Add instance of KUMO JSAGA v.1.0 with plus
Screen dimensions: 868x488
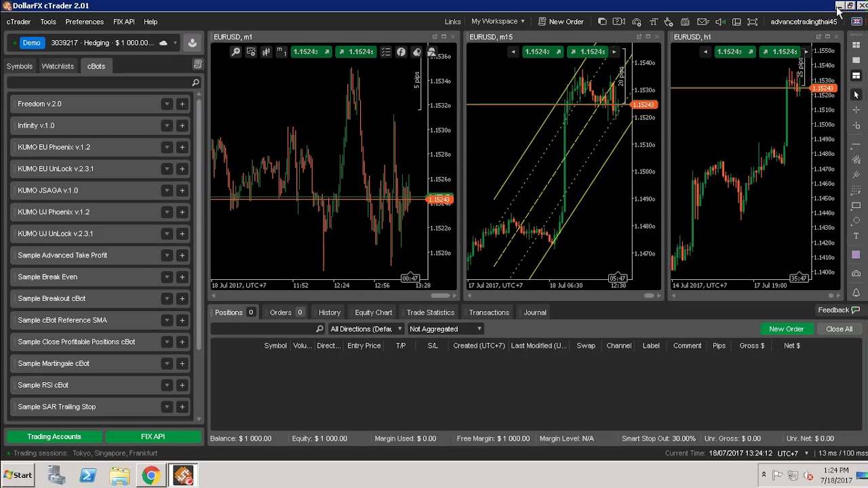coord(182,190)
